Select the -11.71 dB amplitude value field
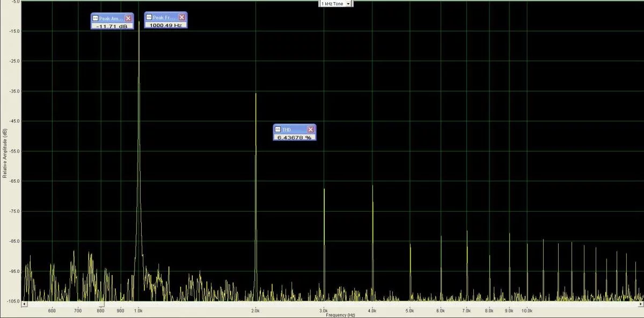 (x=112, y=26)
